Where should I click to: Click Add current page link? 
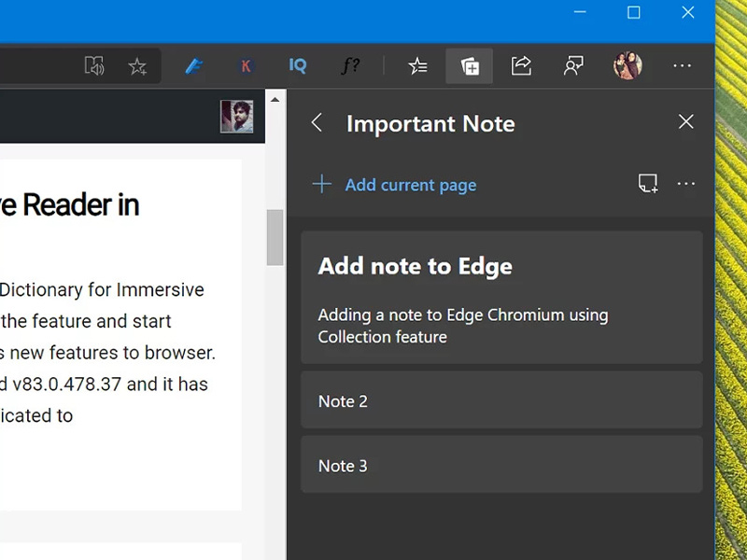point(411,185)
